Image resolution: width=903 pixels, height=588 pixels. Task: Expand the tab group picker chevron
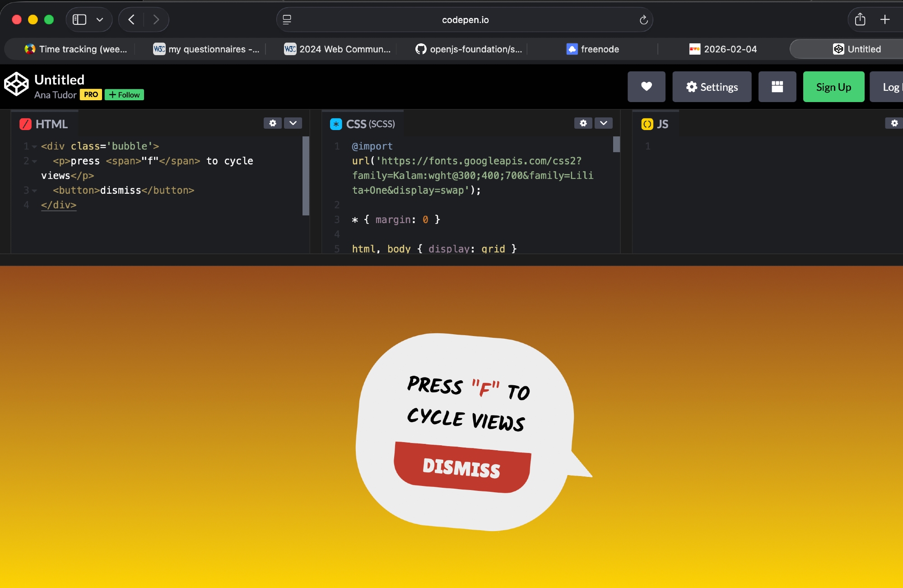tap(100, 19)
